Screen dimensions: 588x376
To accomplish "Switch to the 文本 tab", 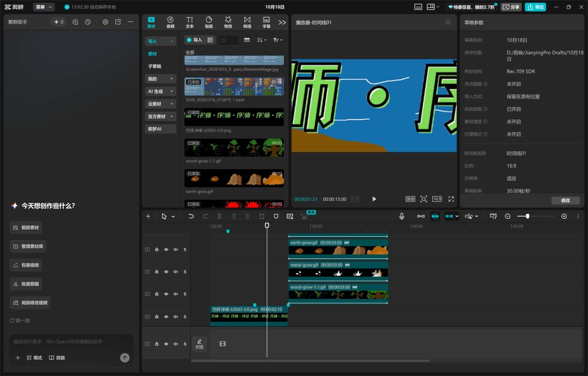I will [x=190, y=22].
